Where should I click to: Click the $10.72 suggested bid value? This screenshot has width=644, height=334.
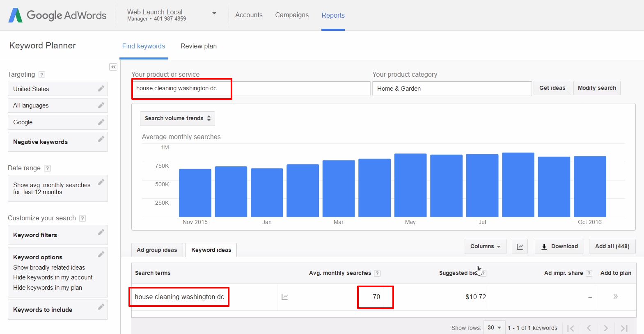click(x=476, y=297)
